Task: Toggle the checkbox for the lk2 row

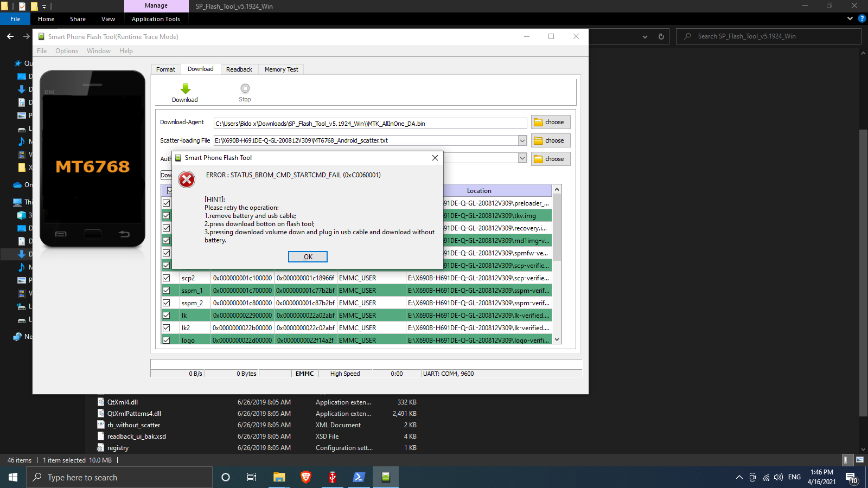Action: [167, 328]
